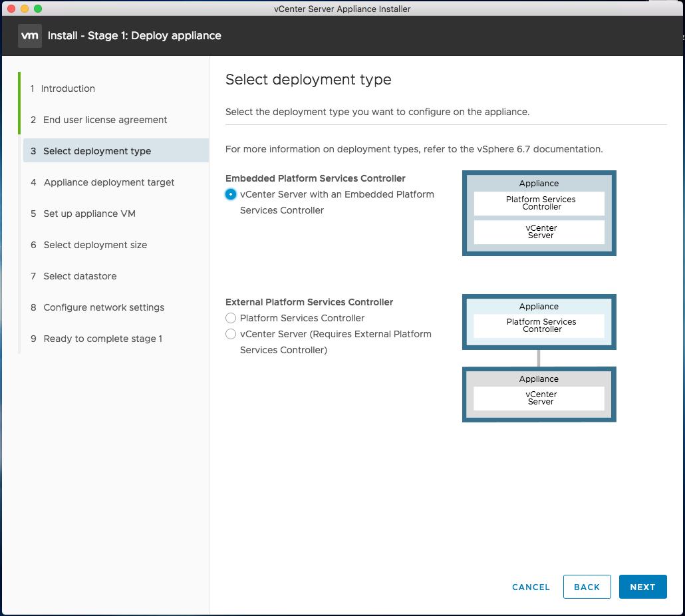Click the external Platform Services Controller diagram
The width and height of the screenshot is (685, 616).
539,322
